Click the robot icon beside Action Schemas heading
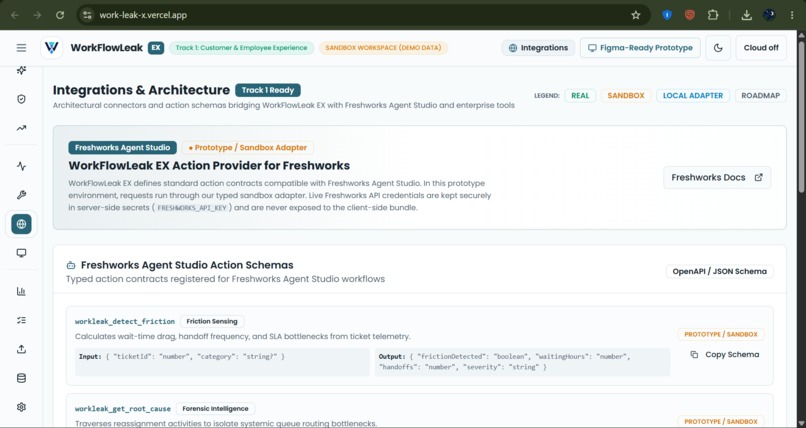806x428 pixels. coord(70,265)
